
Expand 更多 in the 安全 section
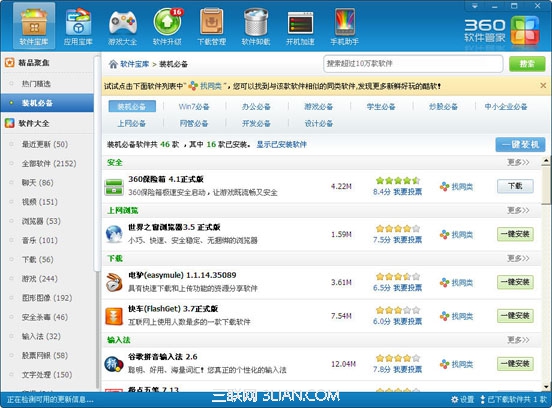tap(518, 162)
